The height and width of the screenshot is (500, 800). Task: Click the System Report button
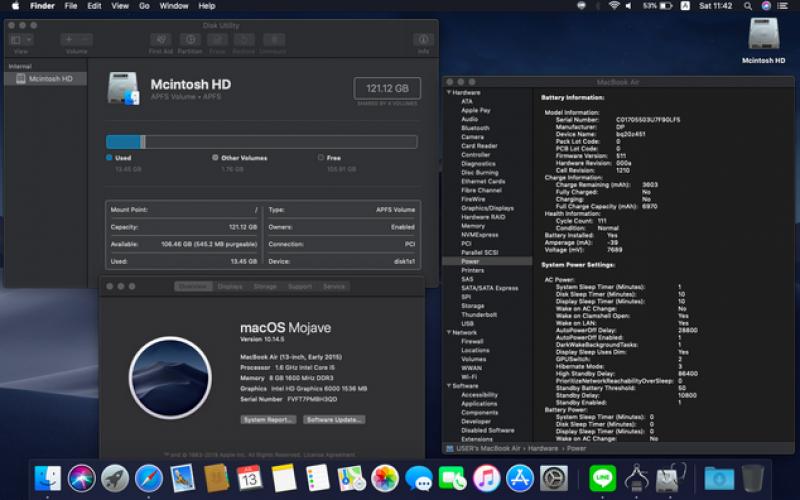pos(268,419)
